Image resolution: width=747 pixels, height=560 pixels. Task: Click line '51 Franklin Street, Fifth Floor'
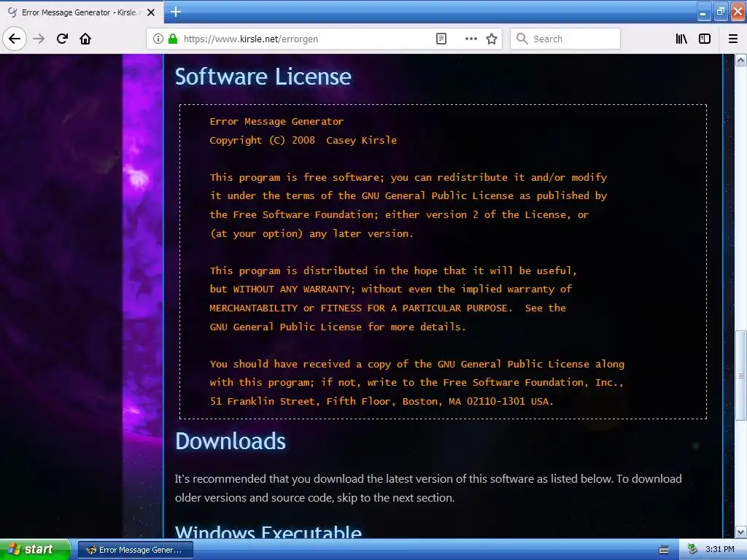tap(382, 401)
